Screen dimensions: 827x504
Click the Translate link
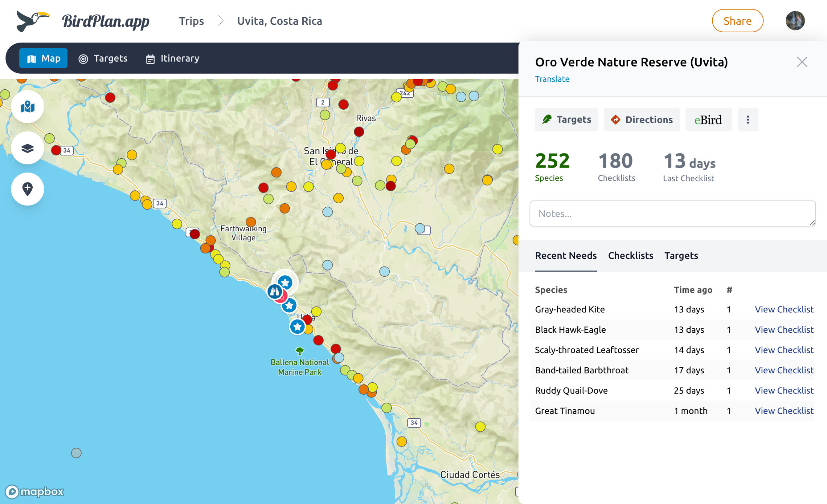[x=552, y=79]
